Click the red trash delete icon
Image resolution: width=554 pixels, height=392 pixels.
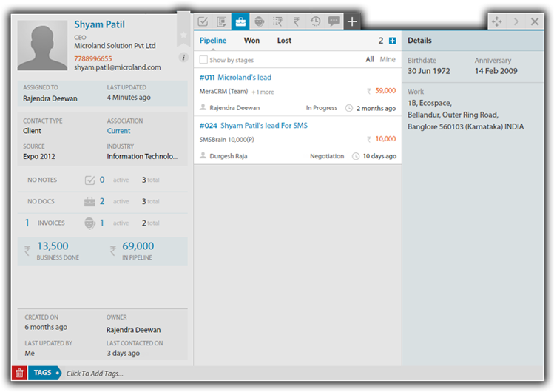click(x=19, y=374)
